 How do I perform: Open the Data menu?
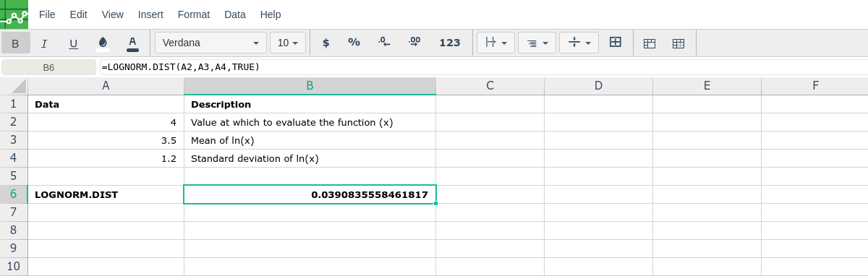235,14
